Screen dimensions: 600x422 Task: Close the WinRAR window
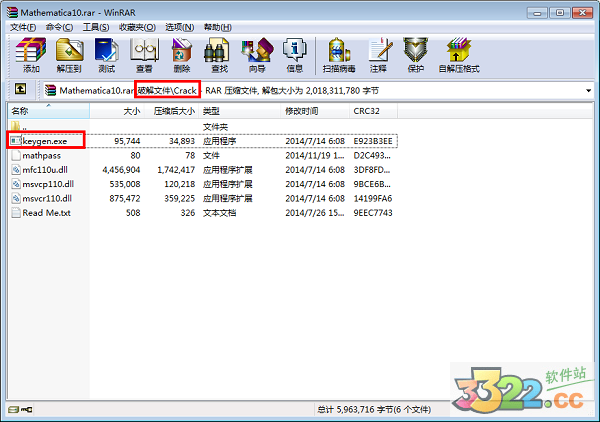click(x=582, y=13)
